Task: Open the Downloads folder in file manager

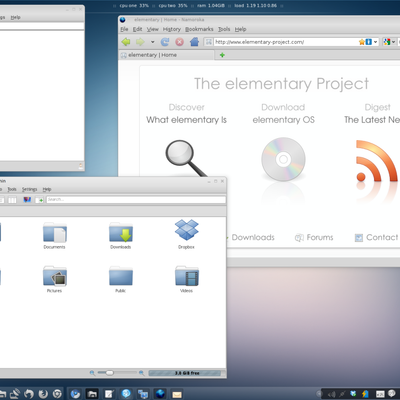Action: click(x=121, y=236)
